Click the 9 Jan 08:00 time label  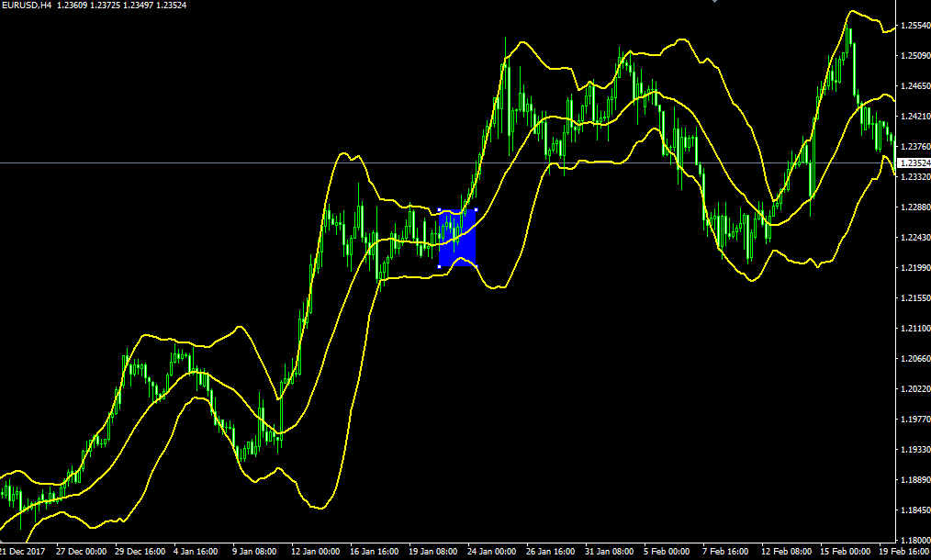coord(255,553)
